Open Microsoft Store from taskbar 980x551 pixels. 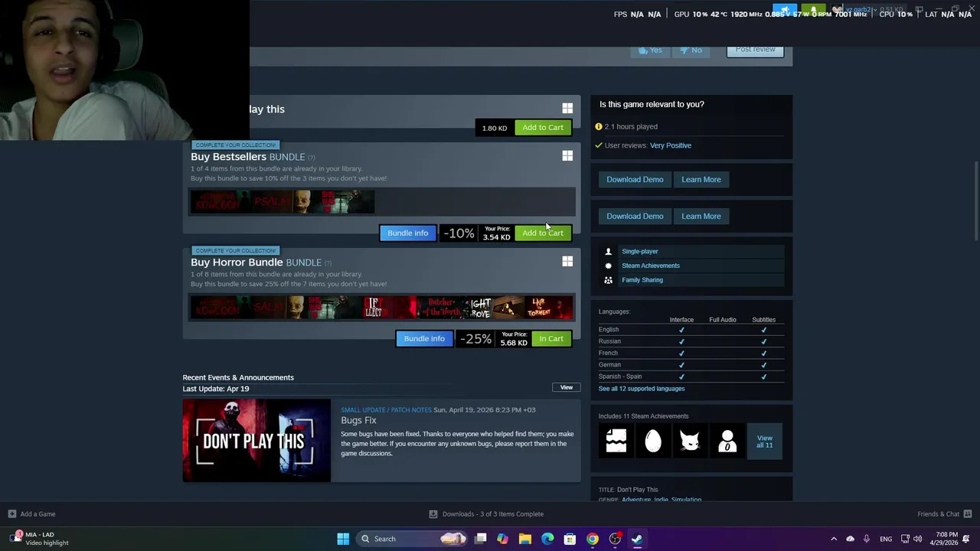coord(570,539)
